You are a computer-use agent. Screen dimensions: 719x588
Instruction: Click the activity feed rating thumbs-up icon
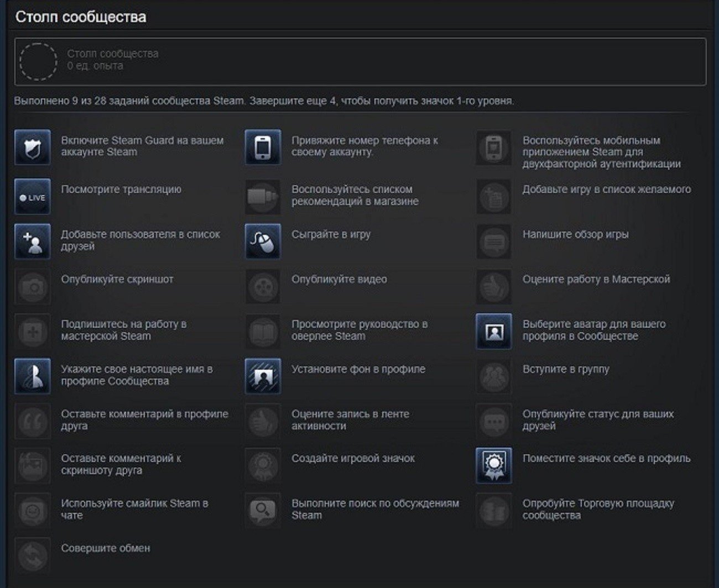[263, 421]
